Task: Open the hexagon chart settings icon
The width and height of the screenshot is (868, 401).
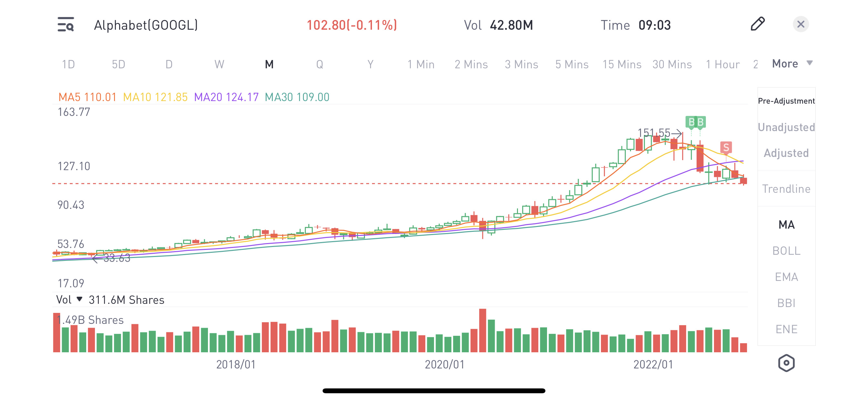Action: point(786,363)
